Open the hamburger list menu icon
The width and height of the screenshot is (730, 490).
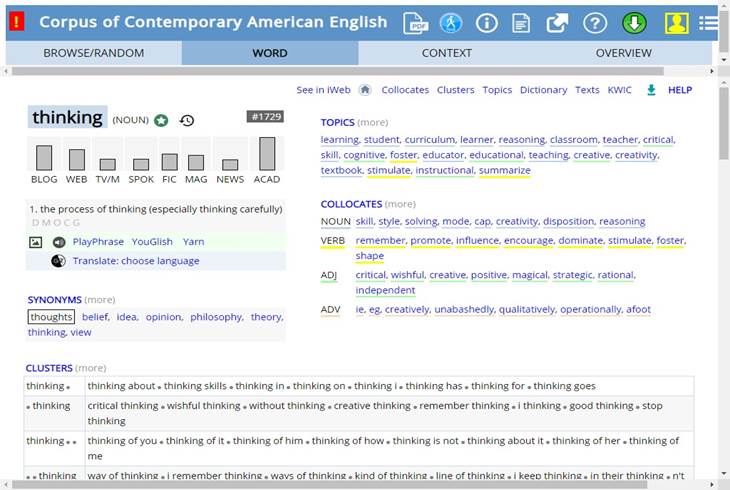tap(709, 23)
